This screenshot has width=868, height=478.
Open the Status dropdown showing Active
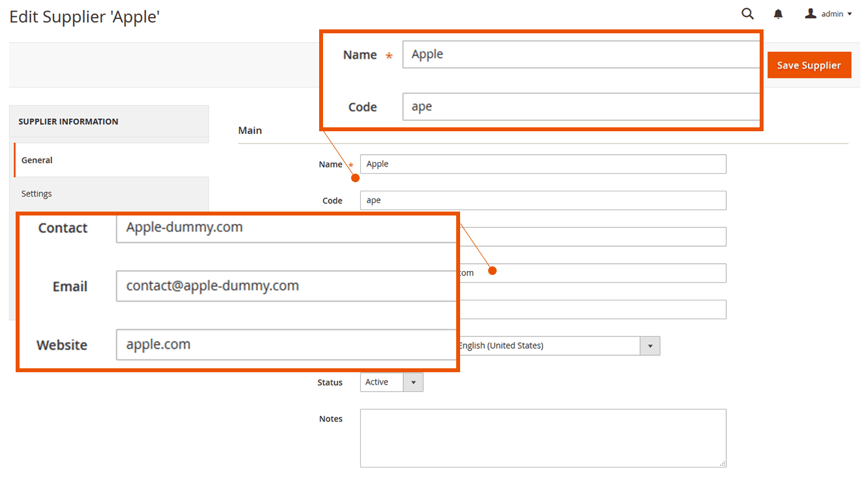click(392, 383)
